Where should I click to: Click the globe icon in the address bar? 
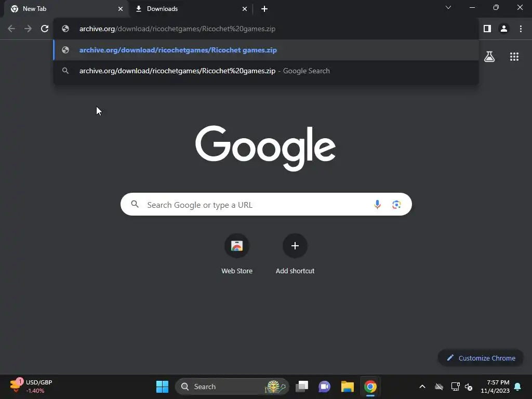(x=65, y=29)
